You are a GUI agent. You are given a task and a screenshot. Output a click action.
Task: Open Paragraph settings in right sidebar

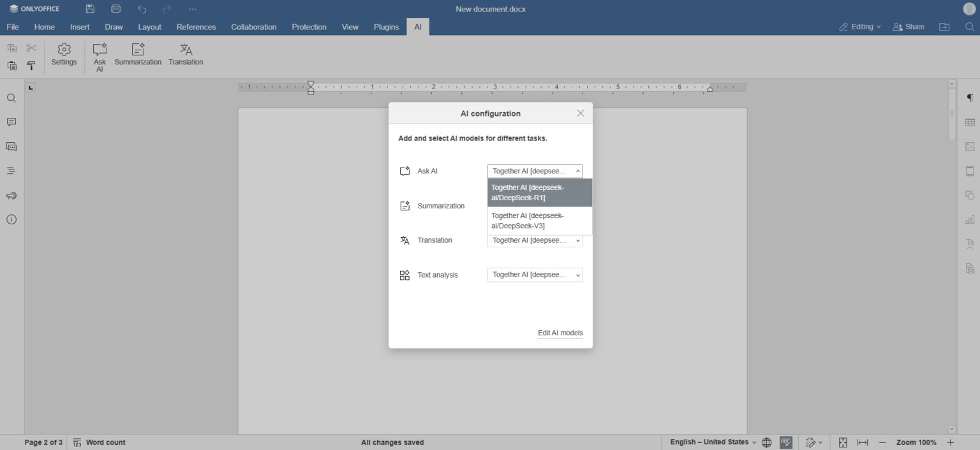point(970,98)
